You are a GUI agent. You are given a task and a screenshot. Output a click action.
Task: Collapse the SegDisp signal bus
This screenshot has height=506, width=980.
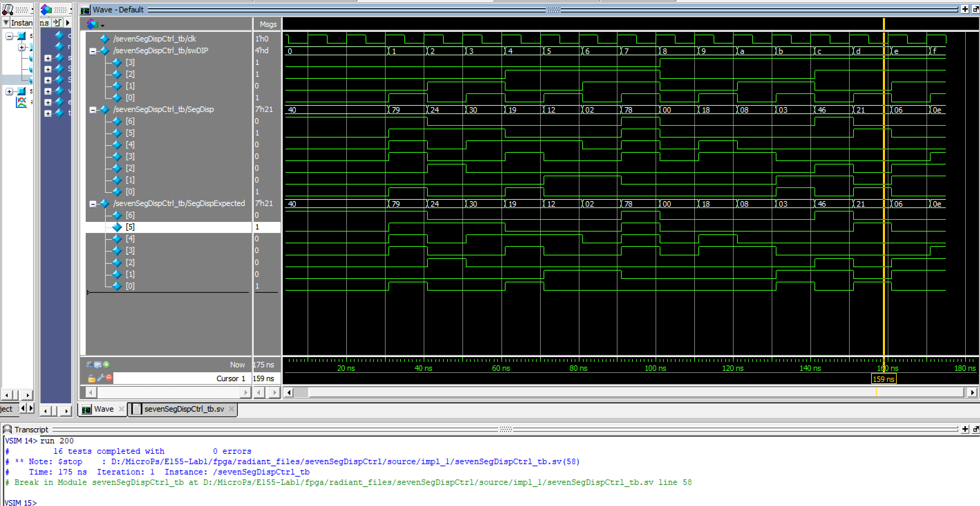click(x=93, y=110)
